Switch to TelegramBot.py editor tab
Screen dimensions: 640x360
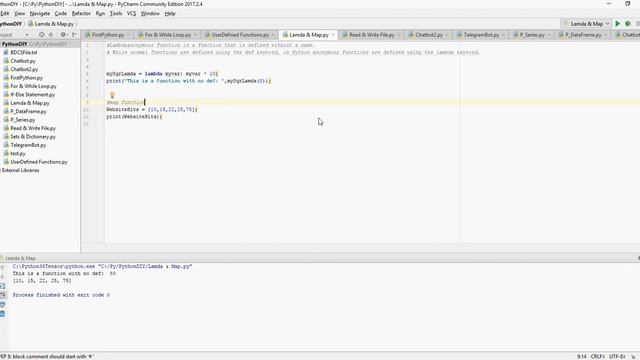pos(481,35)
